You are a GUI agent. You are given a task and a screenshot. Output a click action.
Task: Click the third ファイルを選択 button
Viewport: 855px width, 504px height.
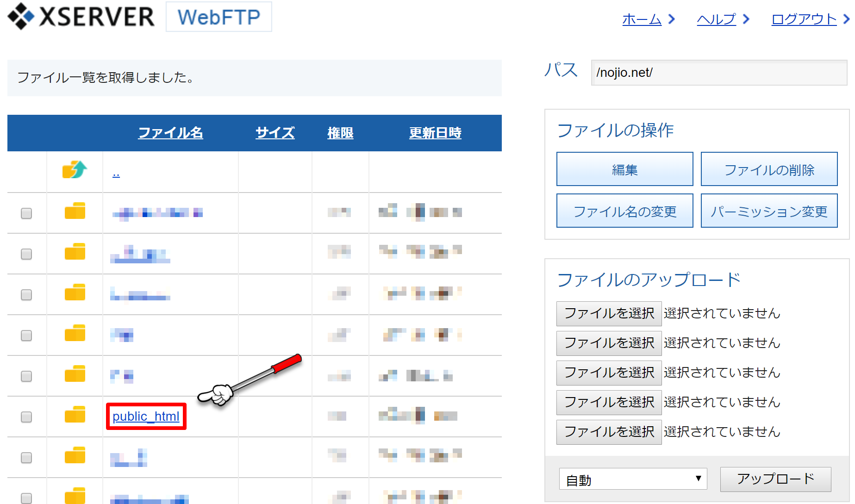point(609,373)
